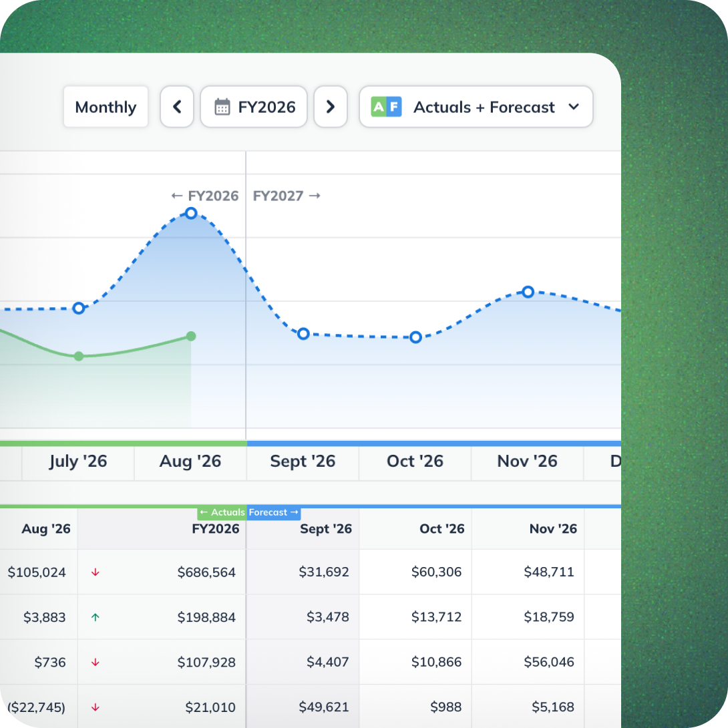
Task: Click the AF badge icon
Action: 386,107
